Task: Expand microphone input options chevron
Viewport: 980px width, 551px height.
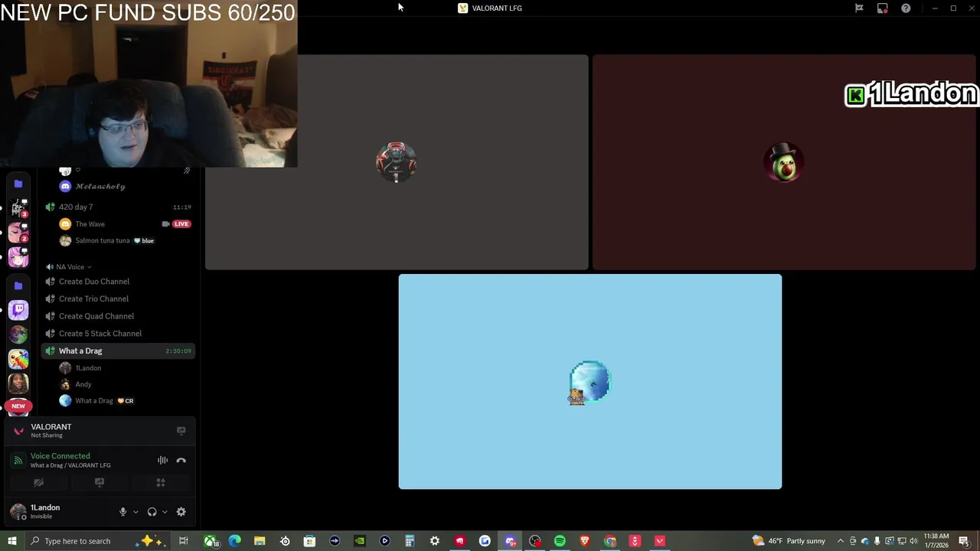Action: click(136, 512)
